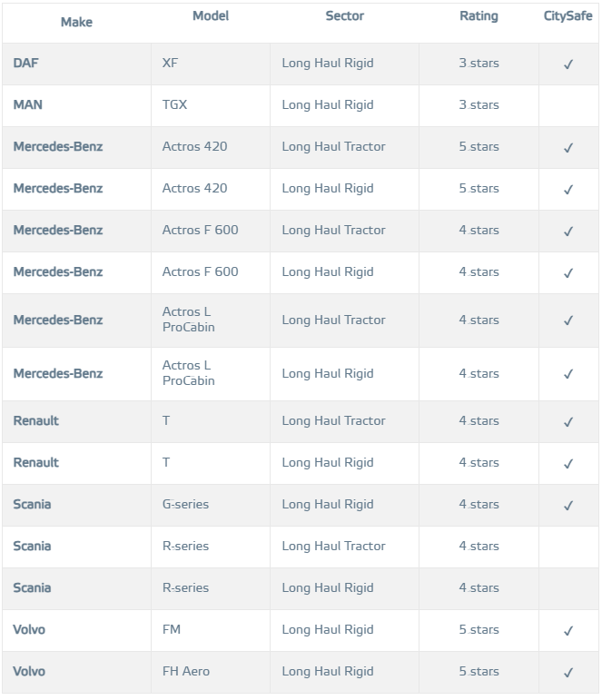Click the CitySafe column header
The height and width of the screenshot is (700, 602).
pos(568,16)
